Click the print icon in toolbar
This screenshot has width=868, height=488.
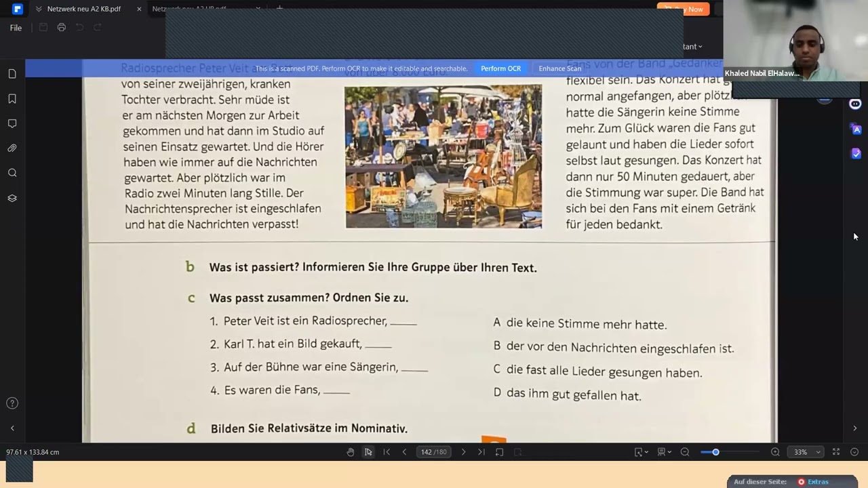[x=62, y=27]
